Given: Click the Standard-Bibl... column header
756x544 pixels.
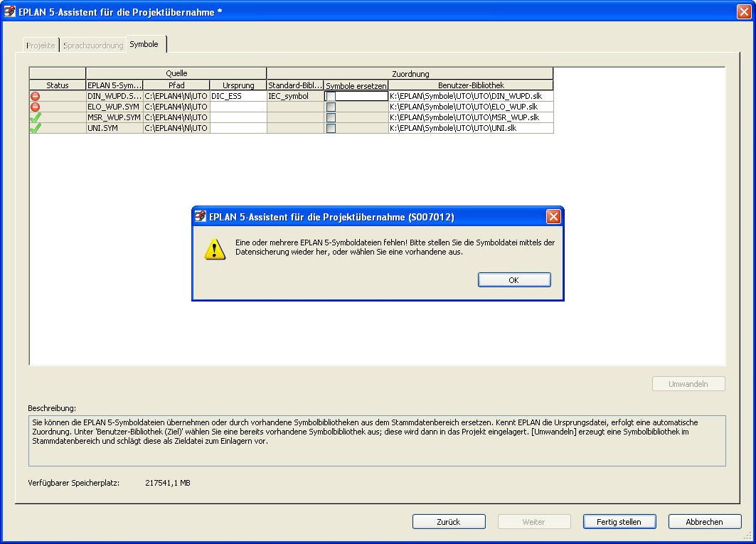Looking at the screenshot, I should 295,85.
